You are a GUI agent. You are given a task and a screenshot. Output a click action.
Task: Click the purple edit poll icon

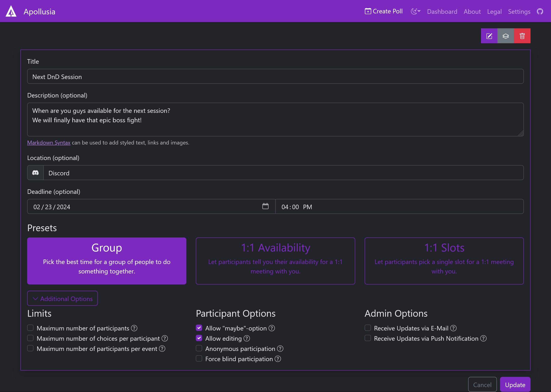click(x=489, y=36)
